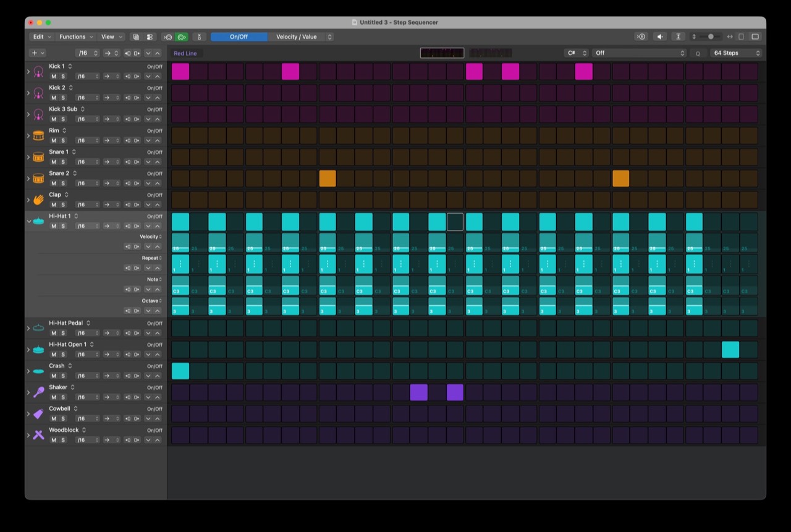This screenshot has width=791, height=532.
Task: Click the Kick 2 row drum icon
Action: pos(38,93)
